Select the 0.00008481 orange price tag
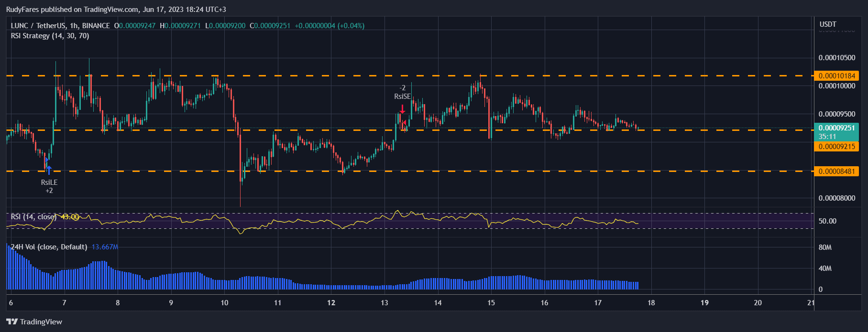Screen dimensions: 868x332 pyautogui.click(x=836, y=171)
